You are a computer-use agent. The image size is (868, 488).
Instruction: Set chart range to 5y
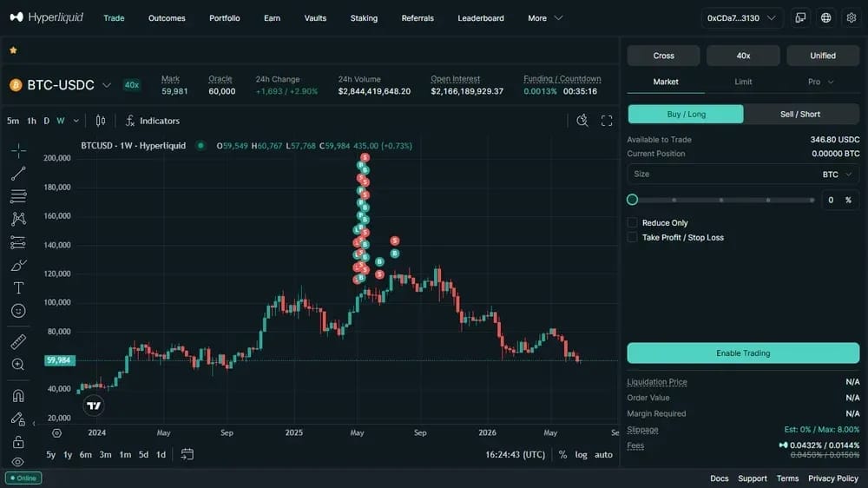pyautogui.click(x=51, y=455)
